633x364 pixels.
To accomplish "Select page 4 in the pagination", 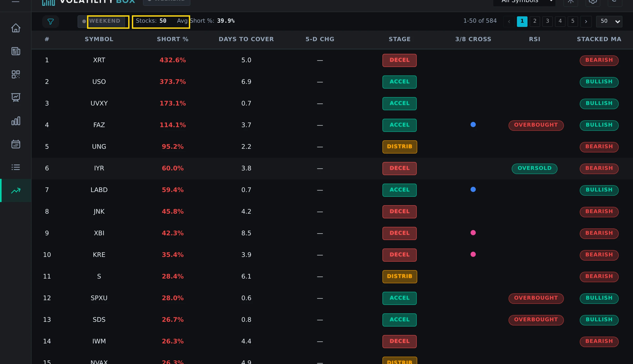I will (x=560, y=21).
